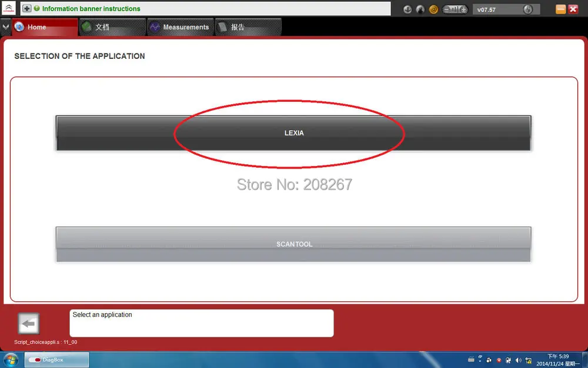The width and height of the screenshot is (588, 368).
Task: Open the 文档 documentation tab
Action: pyautogui.click(x=112, y=27)
